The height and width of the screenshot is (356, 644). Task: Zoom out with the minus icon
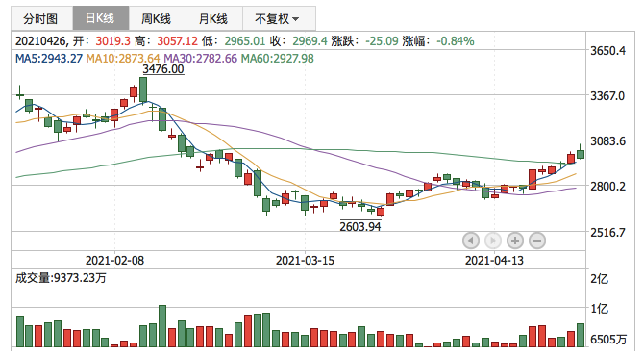tap(537, 241)
